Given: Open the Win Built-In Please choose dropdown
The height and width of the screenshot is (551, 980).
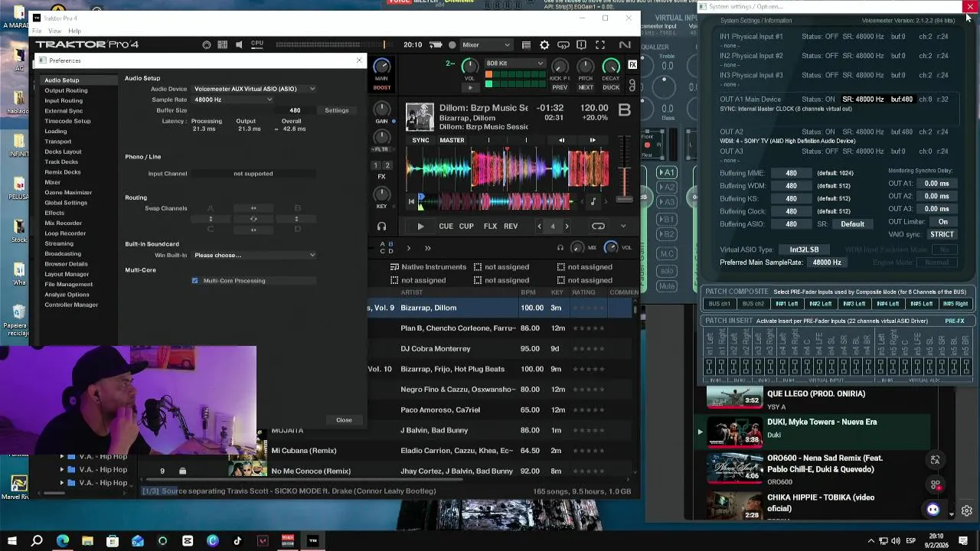Looking at the screenshot, I should pos(253,255).
